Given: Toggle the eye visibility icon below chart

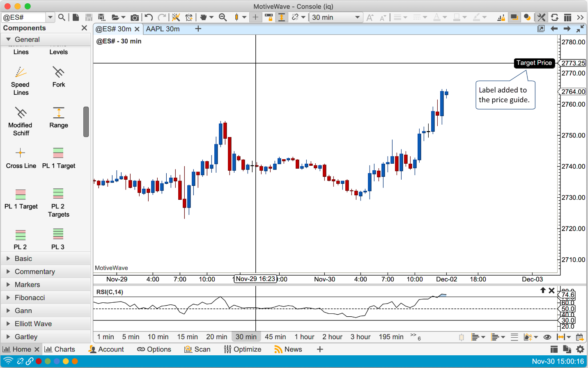Looking at the screenshot, I should pos(547,337).
